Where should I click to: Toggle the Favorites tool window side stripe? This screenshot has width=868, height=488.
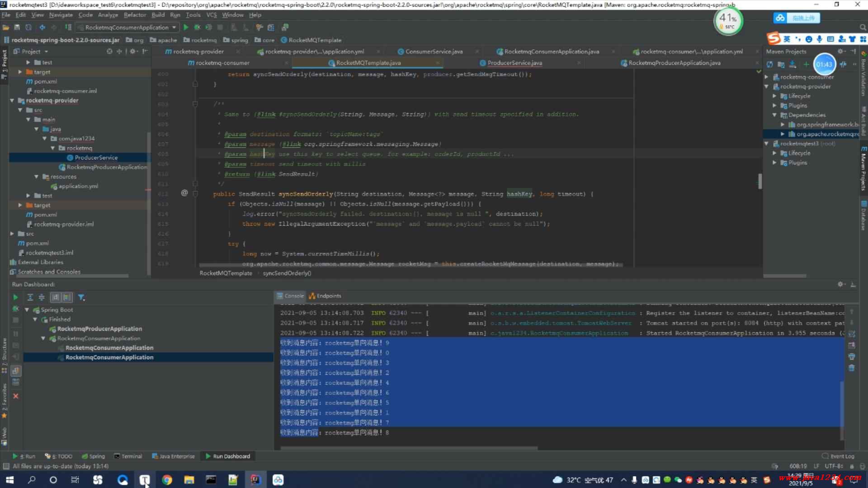coord(4,400)
